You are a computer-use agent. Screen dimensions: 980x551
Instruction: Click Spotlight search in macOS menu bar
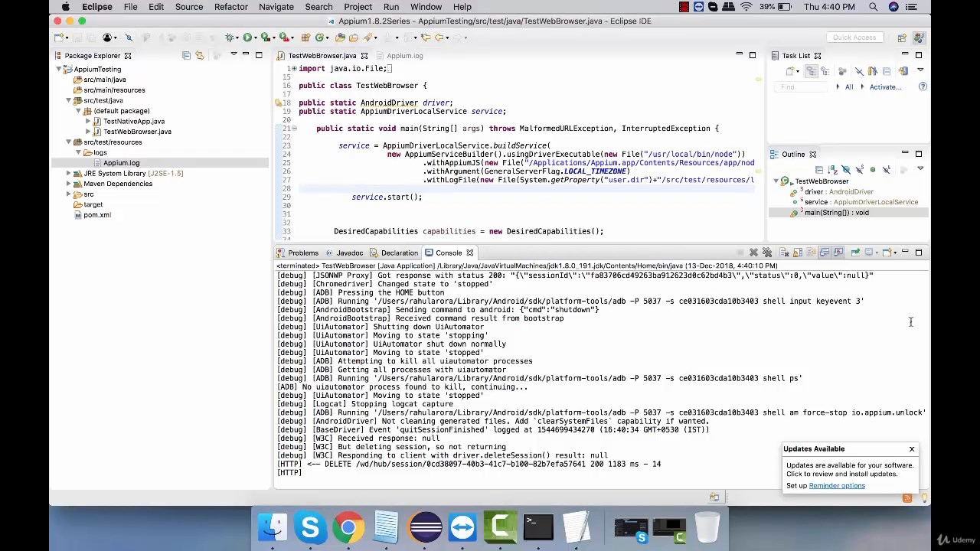[x=873, y=7]
